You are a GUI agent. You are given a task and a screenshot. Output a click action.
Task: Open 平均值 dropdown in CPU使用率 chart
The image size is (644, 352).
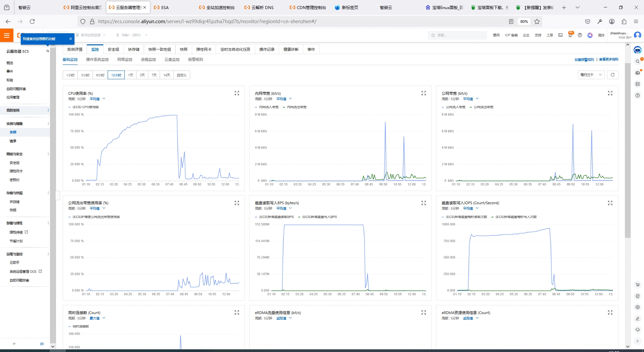click(98, 99)
